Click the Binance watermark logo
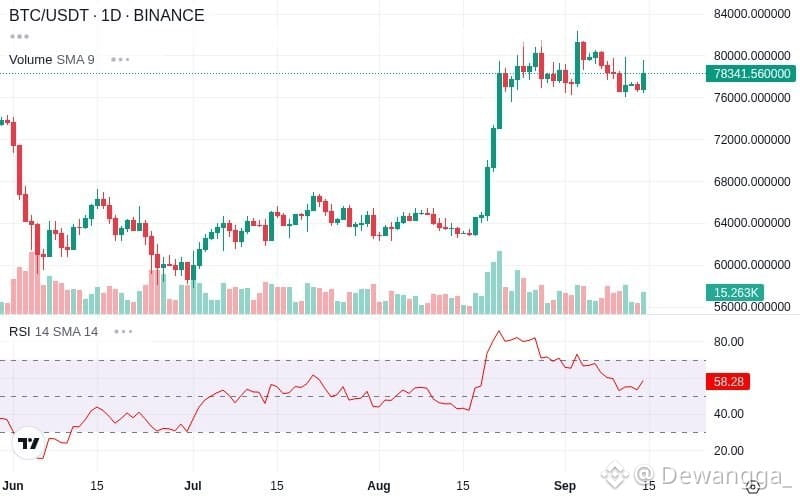Screen dimensions: 800x500 click(x=615, y=475)
